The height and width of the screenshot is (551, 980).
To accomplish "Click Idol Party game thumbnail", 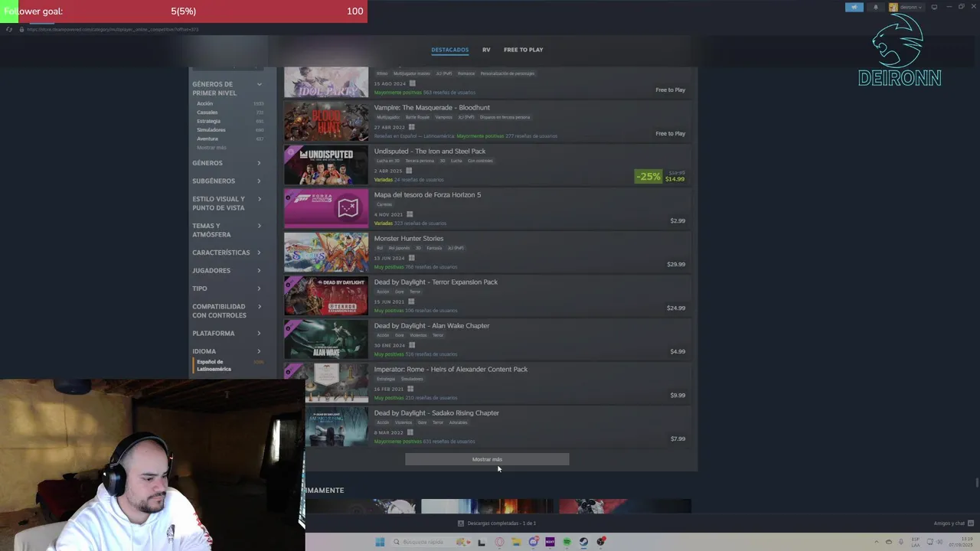I will point(326,82).
